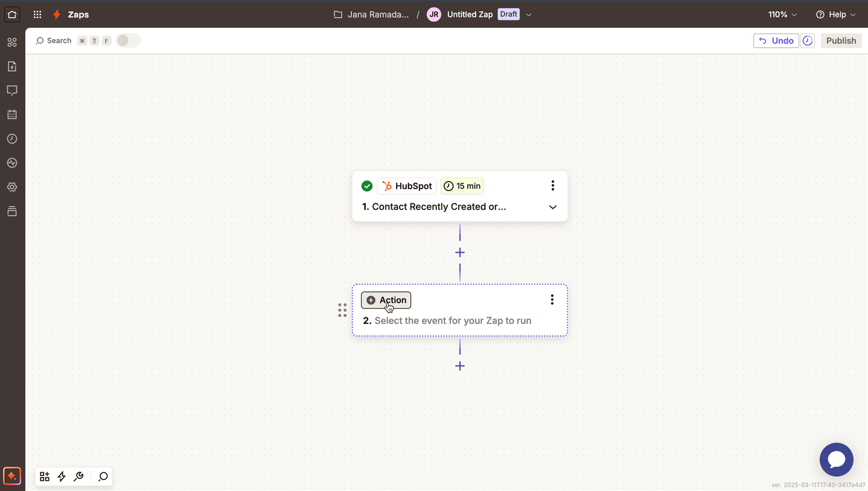Open the Action step three-dot menu
868x491 pixels.
[x=552, y=300]
